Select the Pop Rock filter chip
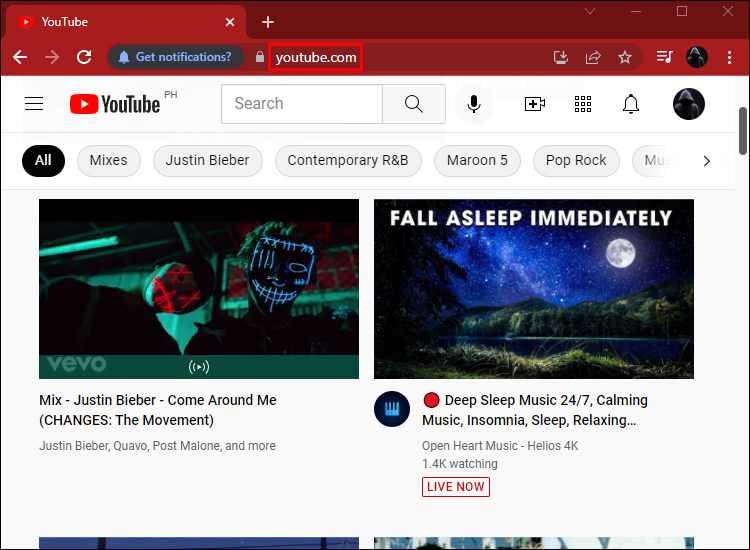 [576, 161]
